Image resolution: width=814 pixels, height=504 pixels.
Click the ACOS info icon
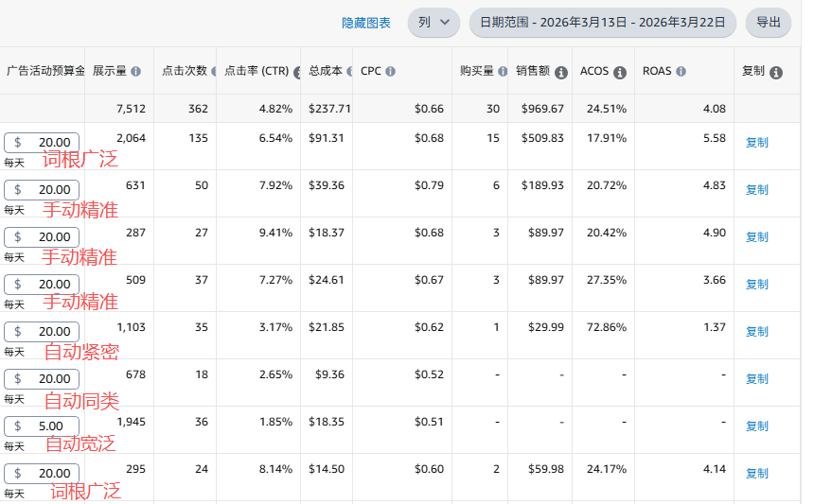click(x=620, y=72)
